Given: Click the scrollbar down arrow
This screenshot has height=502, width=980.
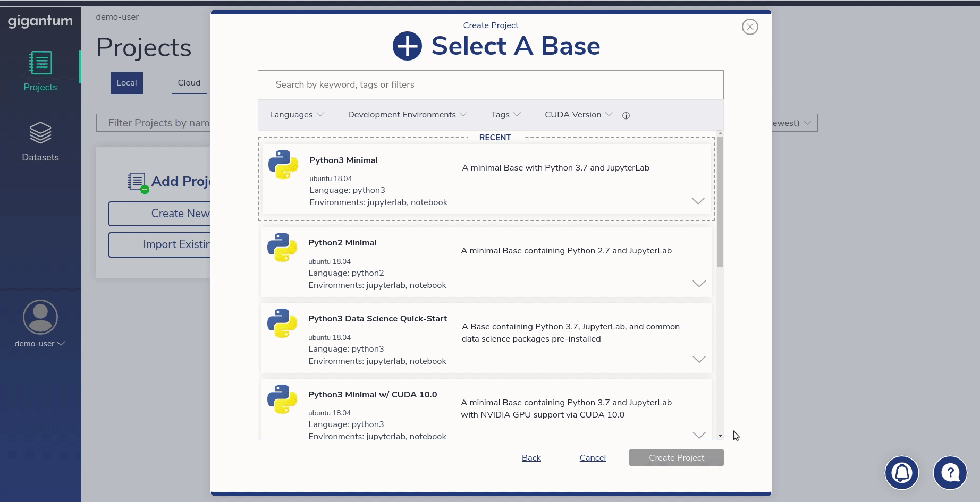Looking at the screenshot, I should pos(720,436).
